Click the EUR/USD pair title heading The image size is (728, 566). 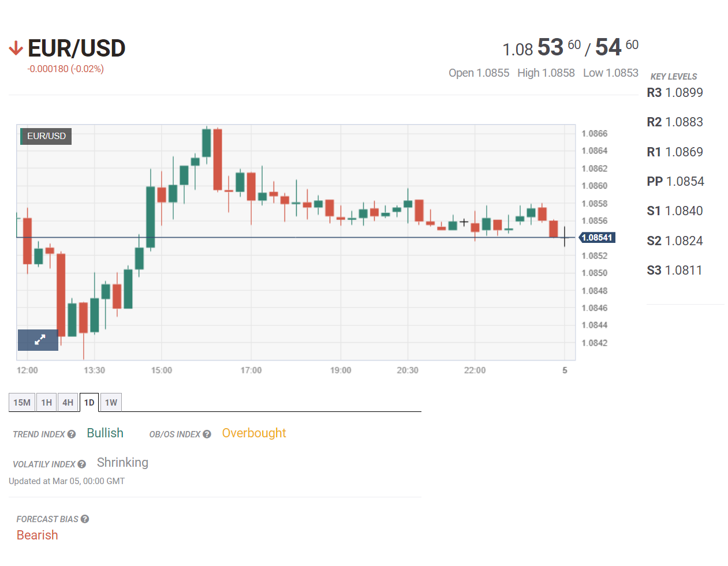[77, 48]
